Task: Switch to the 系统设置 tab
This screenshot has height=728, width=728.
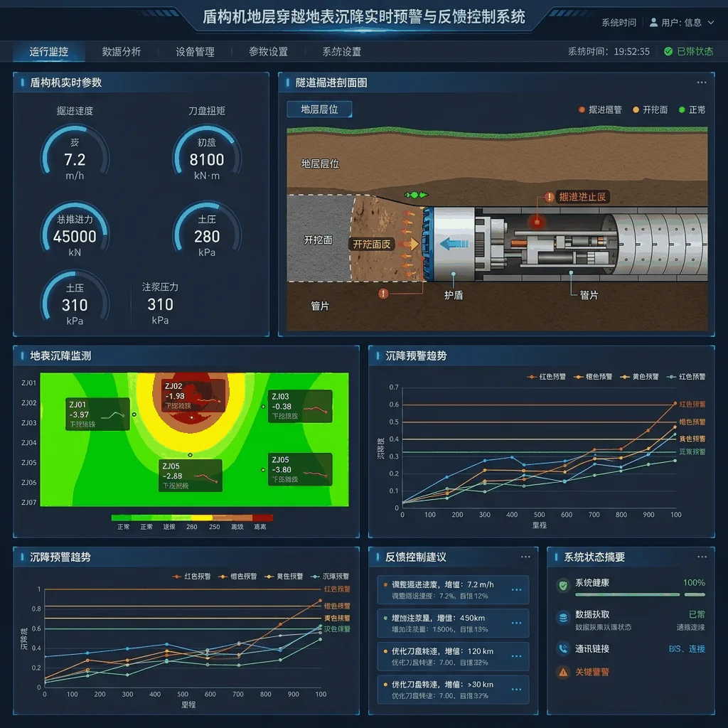Action: (342, 51)
